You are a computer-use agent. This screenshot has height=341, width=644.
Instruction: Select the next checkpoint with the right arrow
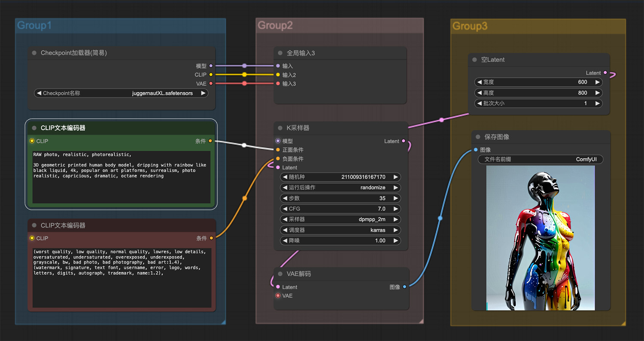coord(203,93)
